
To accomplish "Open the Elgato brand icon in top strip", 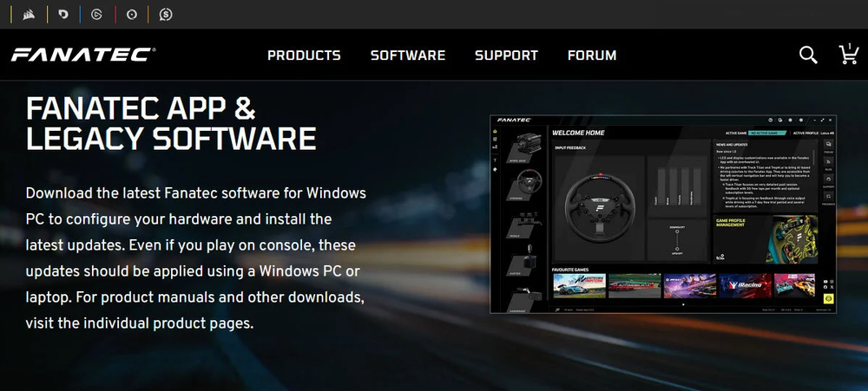I will [x=96, y=15].
